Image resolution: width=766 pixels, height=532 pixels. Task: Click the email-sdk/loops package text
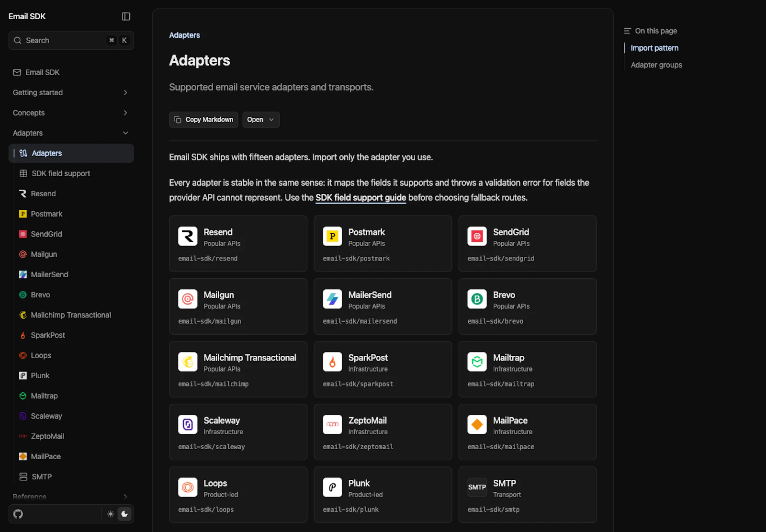(206, 509)
